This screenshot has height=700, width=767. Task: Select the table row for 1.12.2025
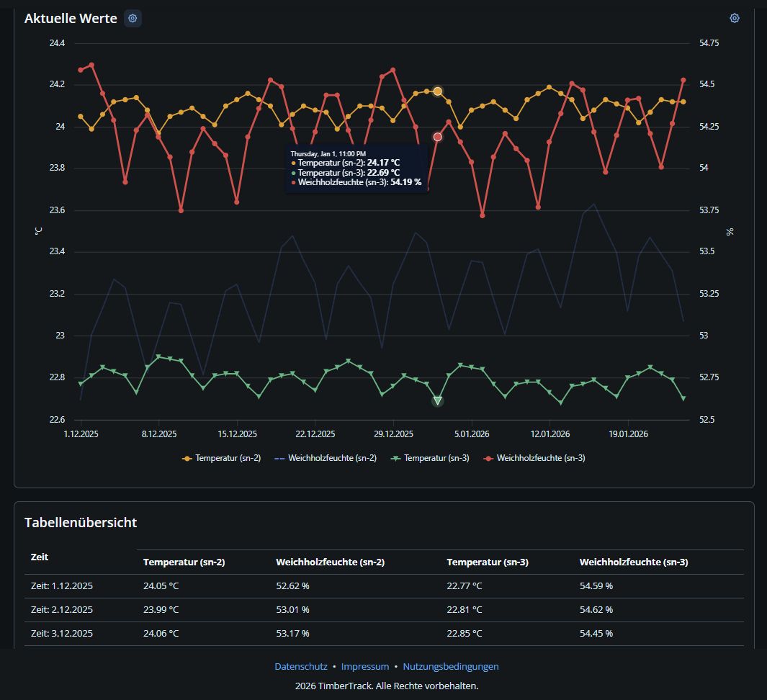click(62, 586)
